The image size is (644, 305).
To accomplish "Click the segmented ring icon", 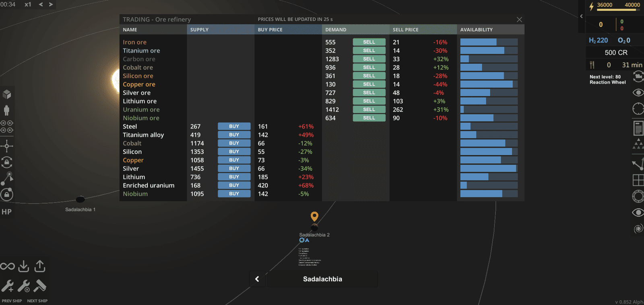I will click(638, 197).
